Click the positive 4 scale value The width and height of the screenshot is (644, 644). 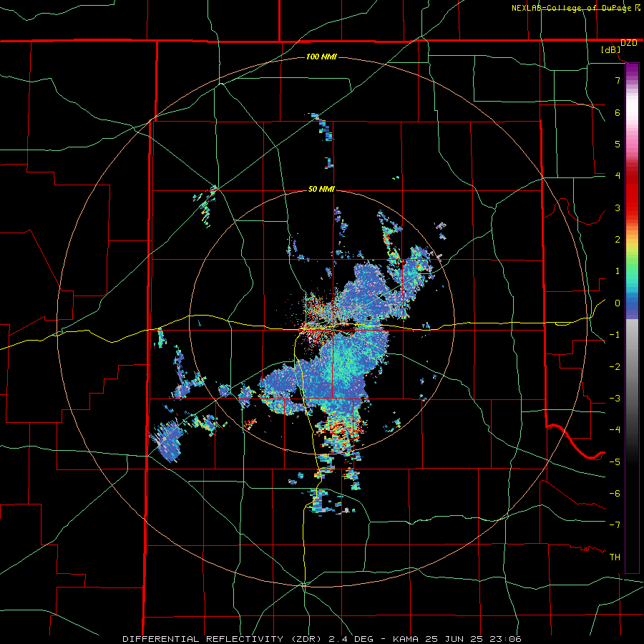click(618, 176)
